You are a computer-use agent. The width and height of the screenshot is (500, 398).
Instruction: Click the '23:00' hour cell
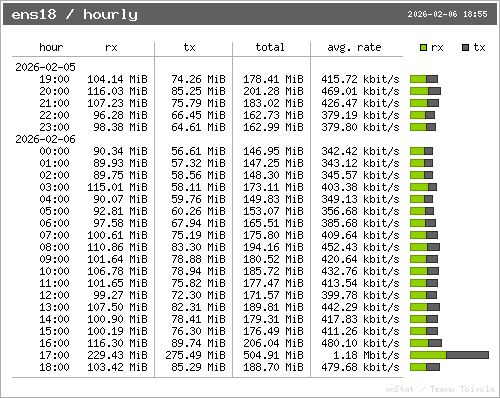[54, 127]
